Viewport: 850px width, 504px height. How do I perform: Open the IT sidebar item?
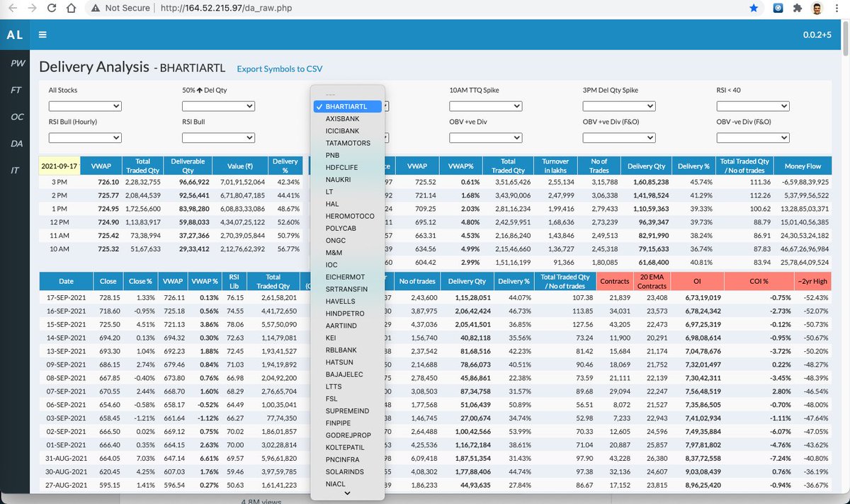15,171
